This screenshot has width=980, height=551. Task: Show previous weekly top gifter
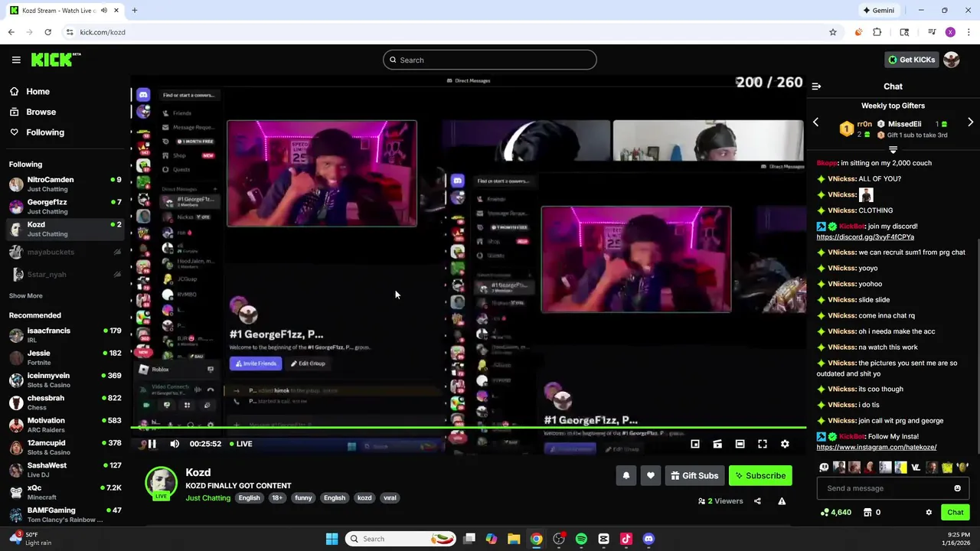(816, 122)
